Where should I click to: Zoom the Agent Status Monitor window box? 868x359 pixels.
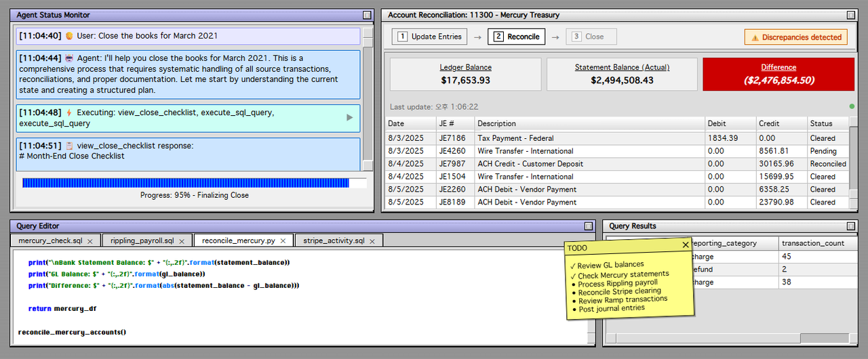click(367, 15)
